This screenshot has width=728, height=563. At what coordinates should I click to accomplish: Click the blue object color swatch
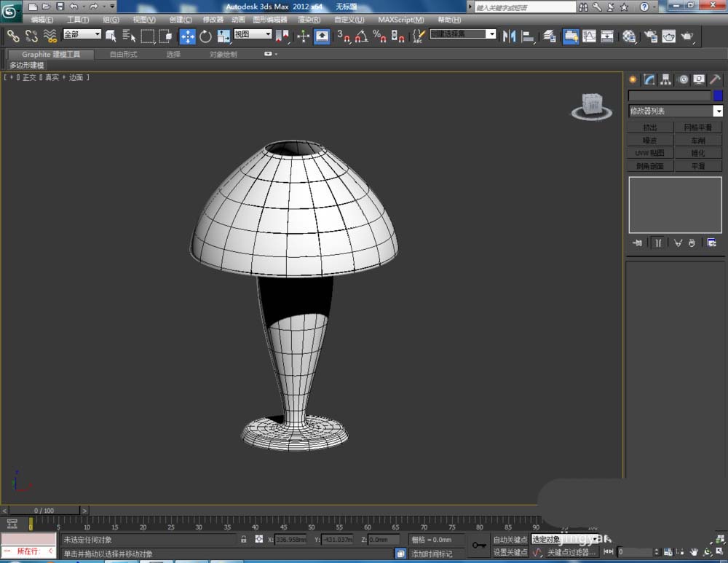pyautogui.click(x=718, y=95)
